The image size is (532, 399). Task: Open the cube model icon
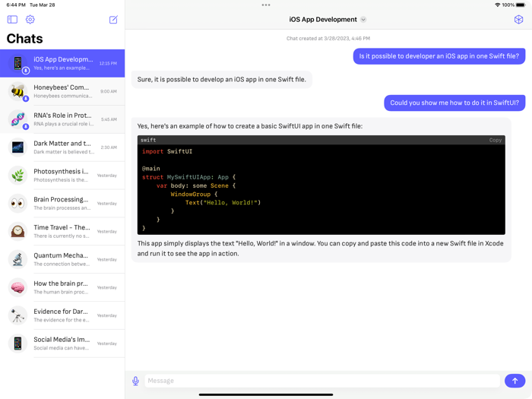tap(518, 19)
